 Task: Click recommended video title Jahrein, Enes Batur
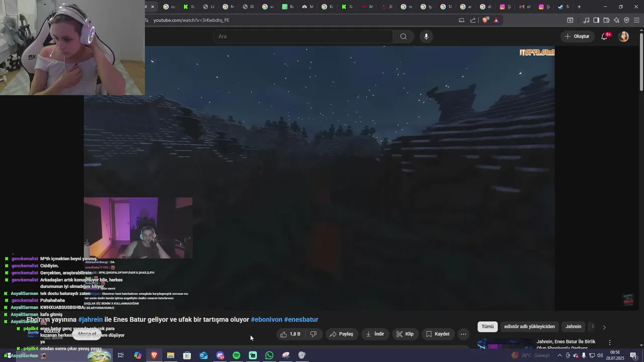point(566,344)
